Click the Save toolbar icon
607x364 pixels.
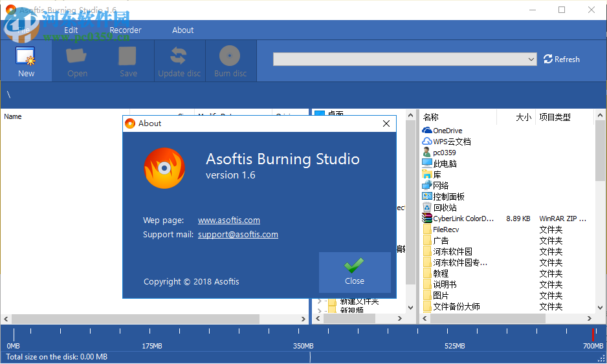point(128,61)
